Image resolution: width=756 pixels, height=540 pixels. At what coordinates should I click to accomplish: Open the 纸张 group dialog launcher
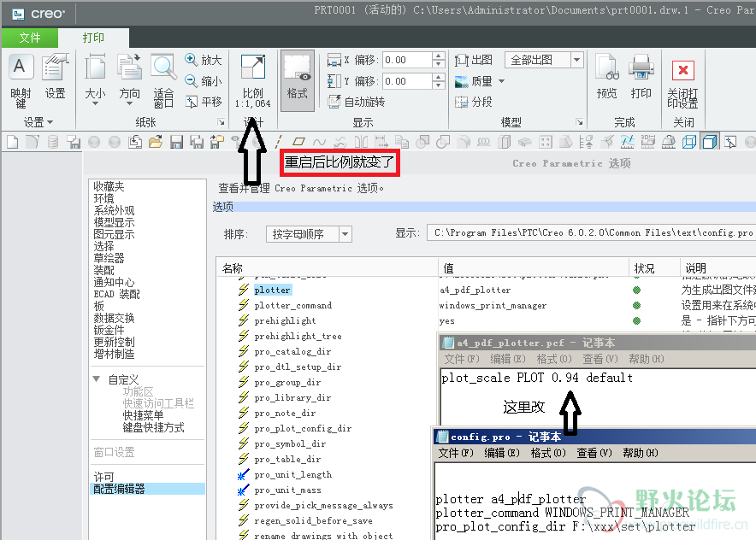coord(221,122)
